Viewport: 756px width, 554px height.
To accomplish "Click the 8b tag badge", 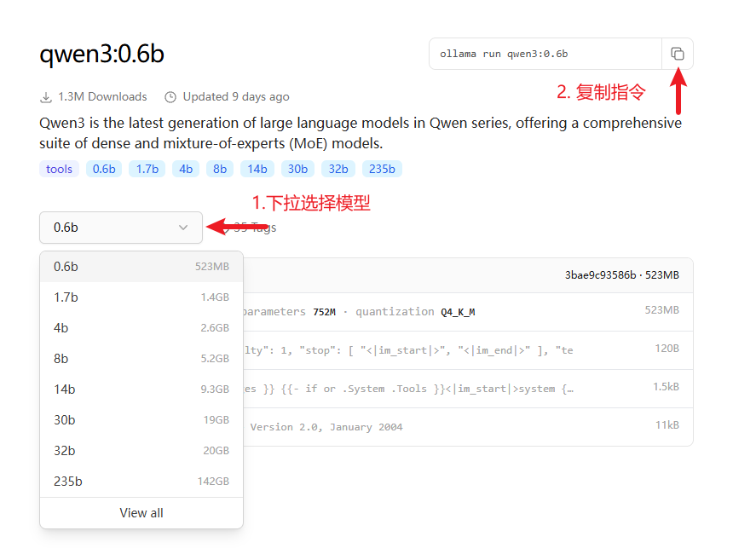I will click(x=220, y=169).
